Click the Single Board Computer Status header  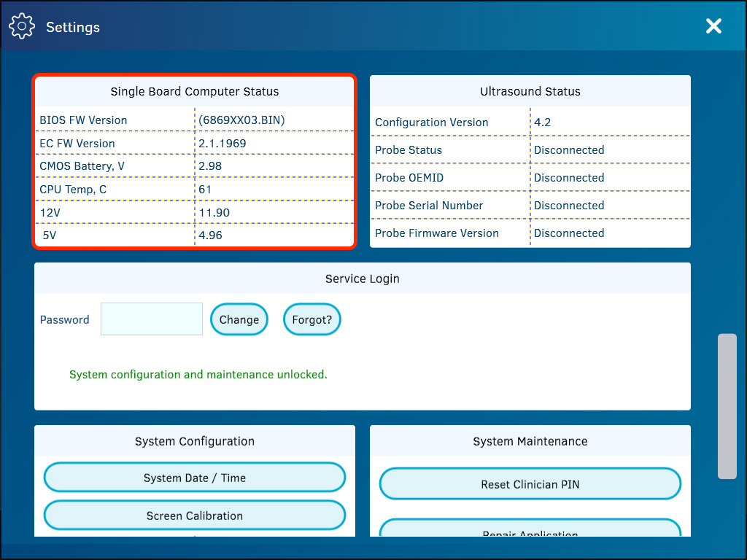[x=194, y=91]
